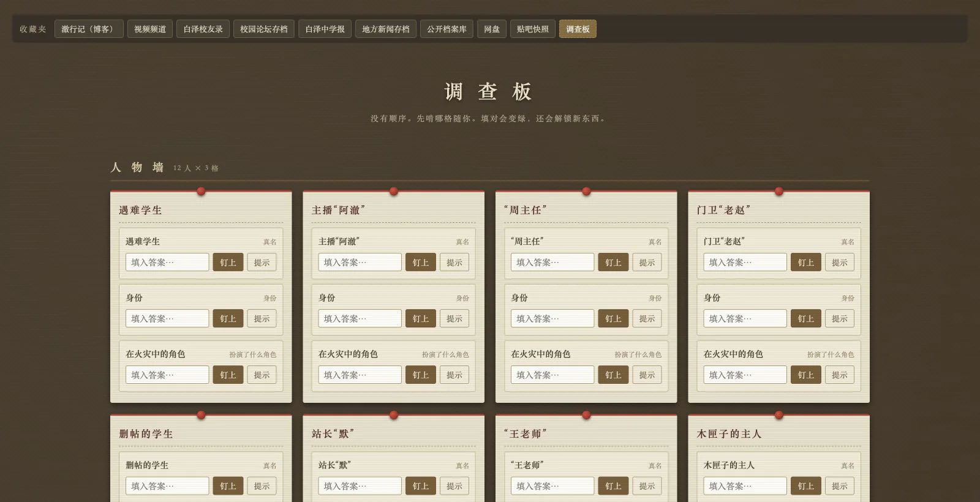Focus “周主任” 在火灾中的角色 field
The width and height of the screenshot is (980, 502).
pyautogui.click(x=552, y=375)
